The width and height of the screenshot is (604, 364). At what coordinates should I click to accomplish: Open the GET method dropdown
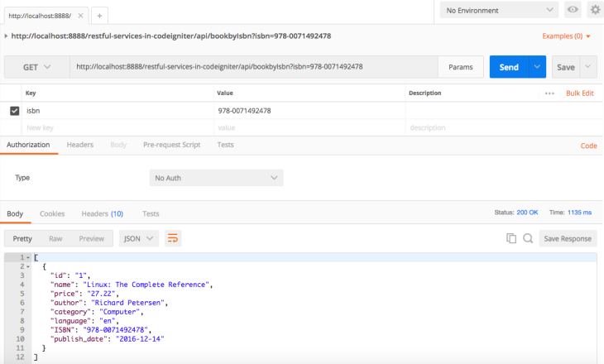[x=36, y=67]
